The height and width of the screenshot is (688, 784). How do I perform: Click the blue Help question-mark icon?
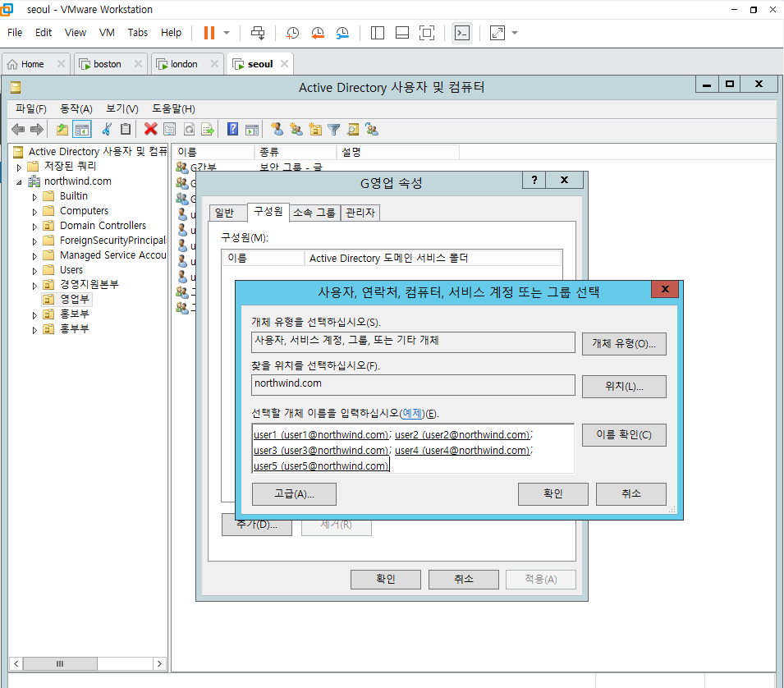[232, 129]
